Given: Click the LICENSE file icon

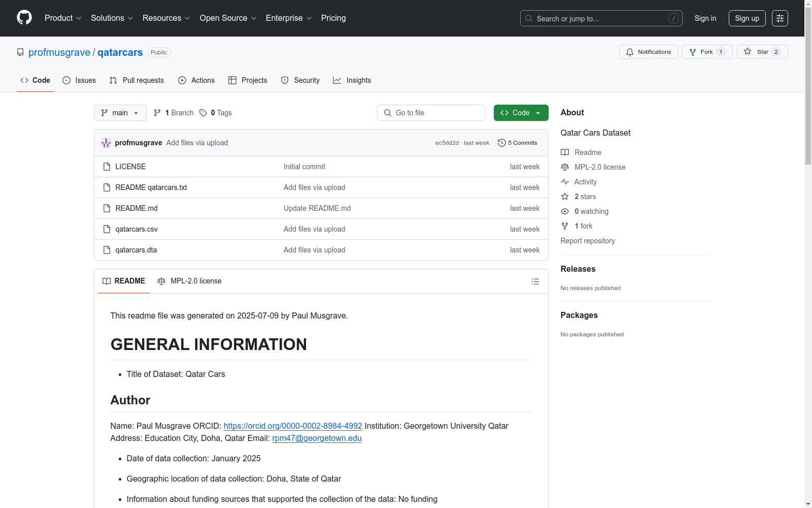Looking at the screenshot, I should click(x=107, y=167).
